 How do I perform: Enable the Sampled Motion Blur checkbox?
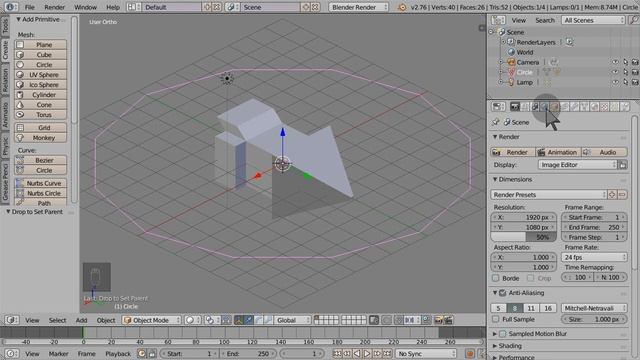[503, 334]
